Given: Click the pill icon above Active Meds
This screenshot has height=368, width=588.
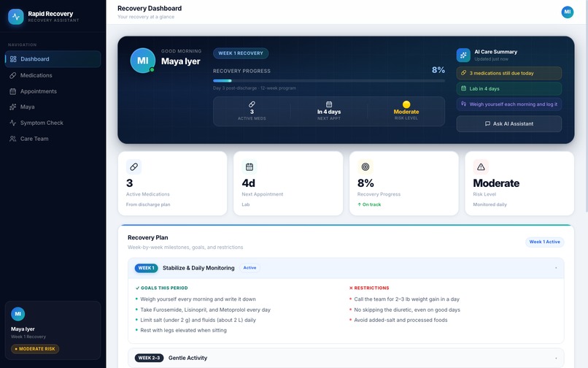Looking at the screenshot, I should coord(252,104).
